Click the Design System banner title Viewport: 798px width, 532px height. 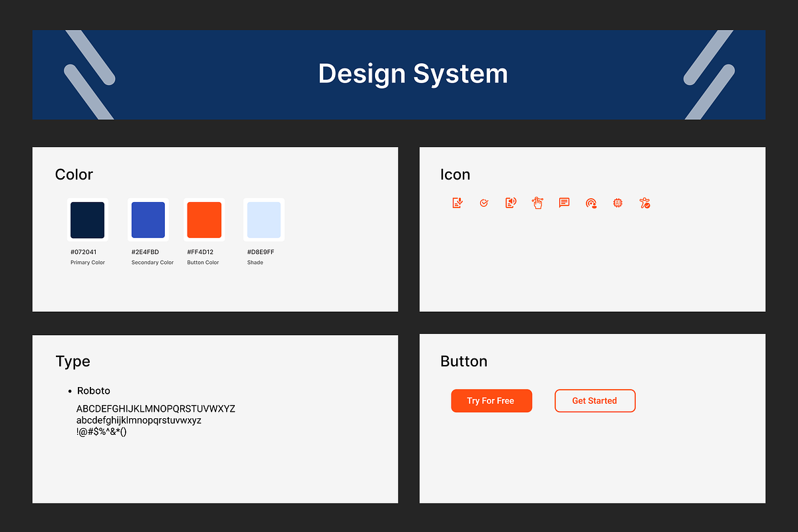[x=412, y=73]
